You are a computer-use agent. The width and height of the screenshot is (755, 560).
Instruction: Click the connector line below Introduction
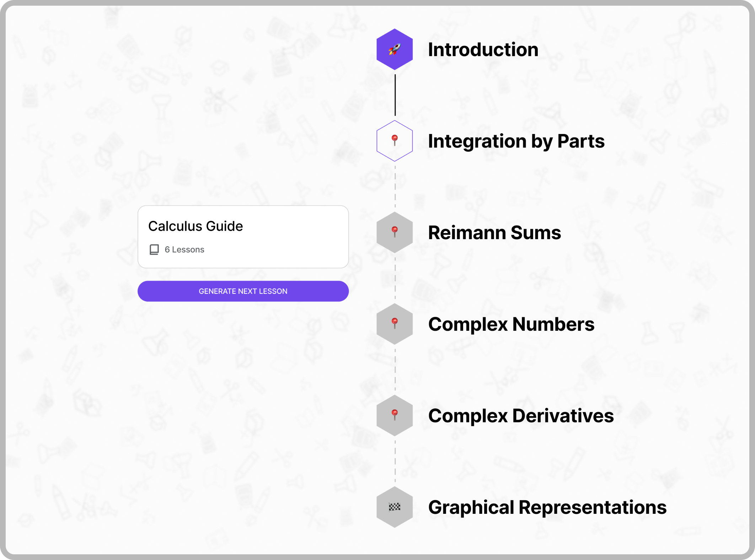tap(395, 94)
